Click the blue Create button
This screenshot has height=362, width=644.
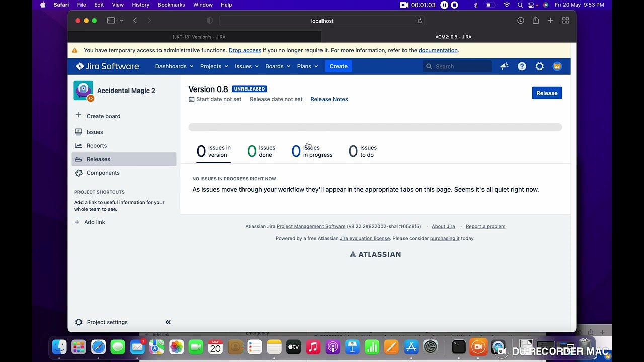click(x=338, y=66)
